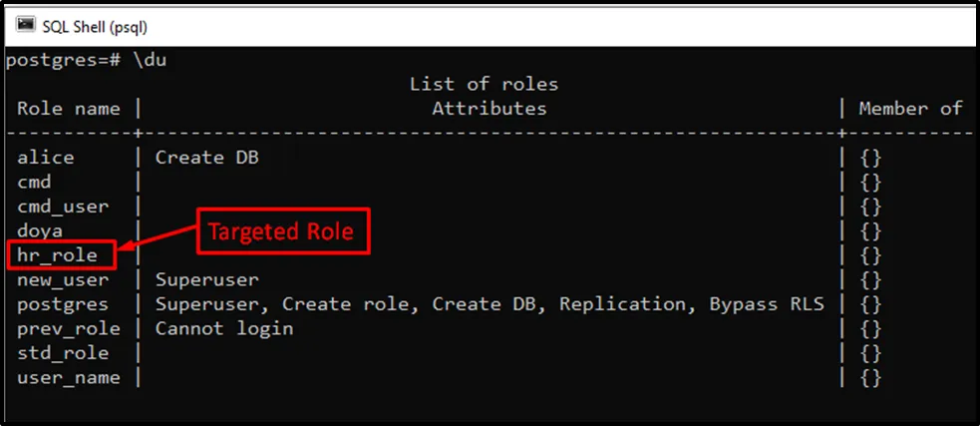Viewport: 980px width, 426px height.
Task: Click the doya role name
Action: tap(40, 230)
